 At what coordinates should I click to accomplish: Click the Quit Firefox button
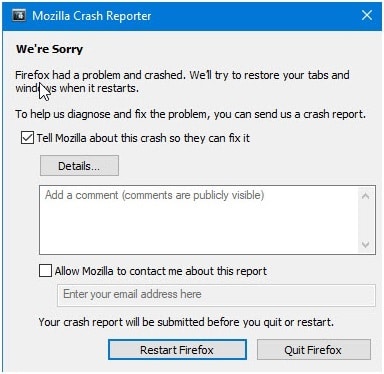click(x=313, y=350)
